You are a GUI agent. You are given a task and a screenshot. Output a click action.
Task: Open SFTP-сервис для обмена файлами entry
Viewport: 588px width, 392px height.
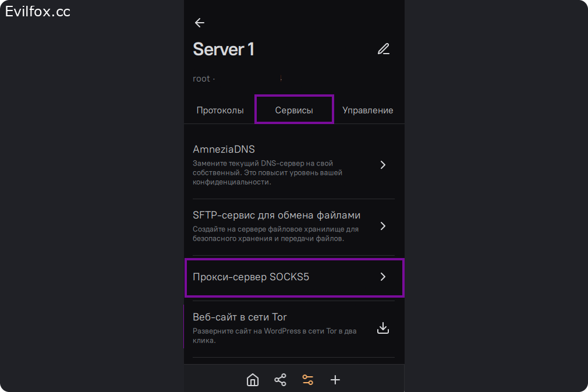(277, 216)
